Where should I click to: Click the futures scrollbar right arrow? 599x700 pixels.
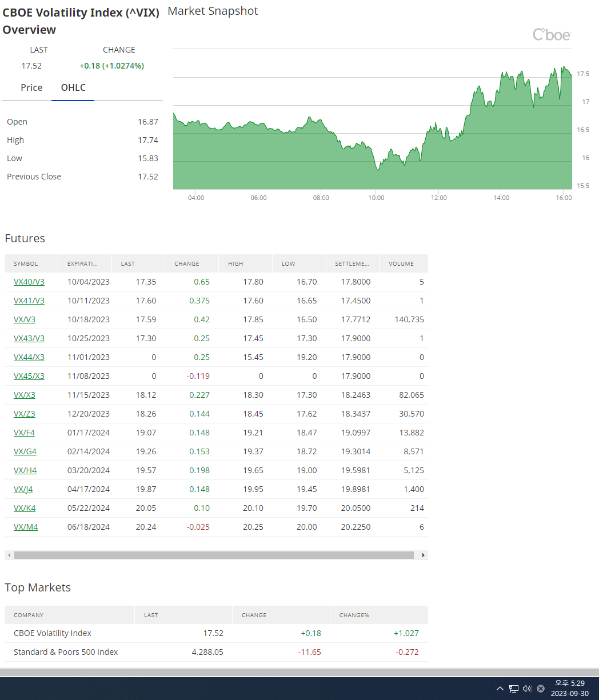pyautogui.click(x=424, y=555)
